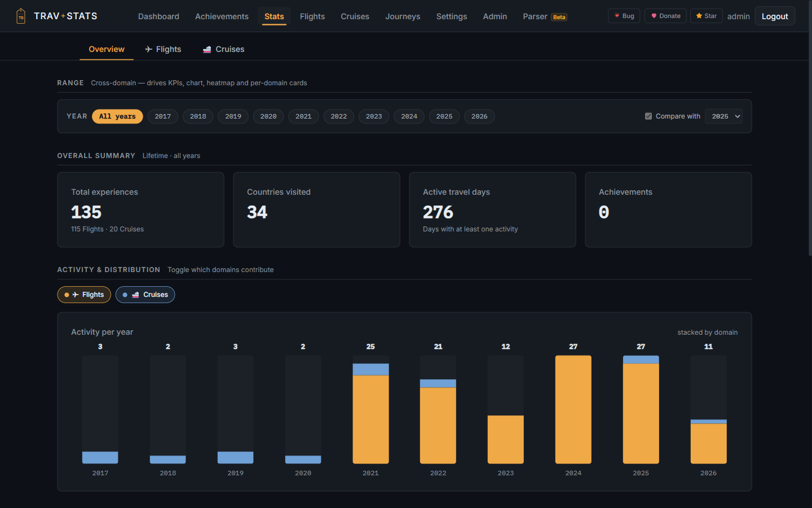Click the Star button
The image size is (812, 508).
point(706,16)
